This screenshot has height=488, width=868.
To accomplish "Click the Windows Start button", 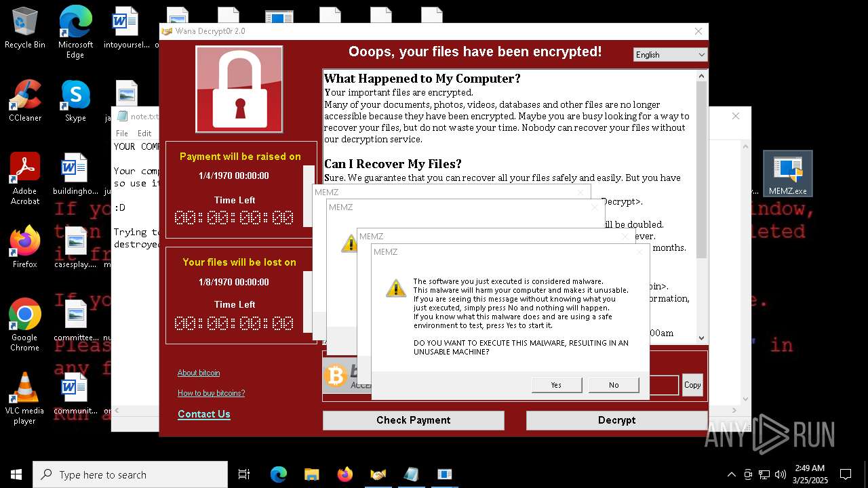I will click(16, 474).
